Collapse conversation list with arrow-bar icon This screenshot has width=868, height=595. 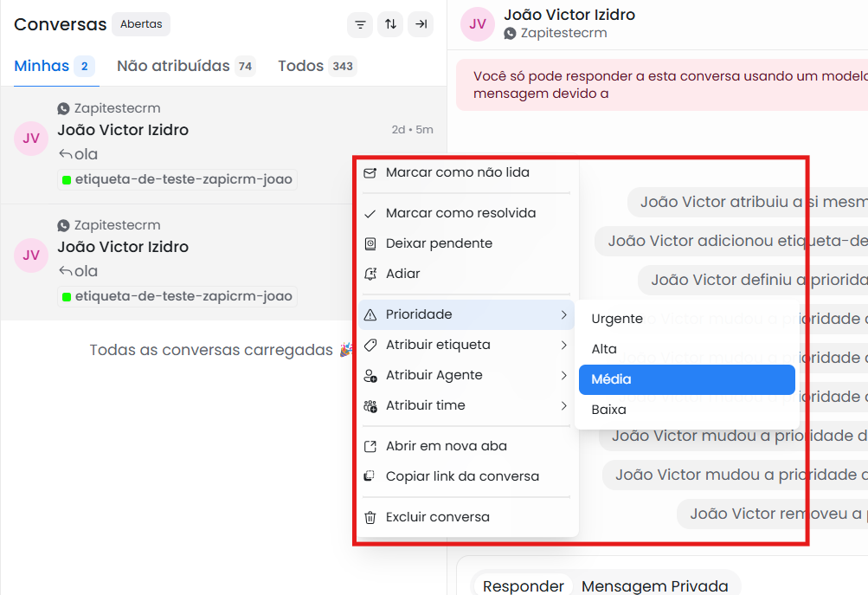tap(421, 24)
